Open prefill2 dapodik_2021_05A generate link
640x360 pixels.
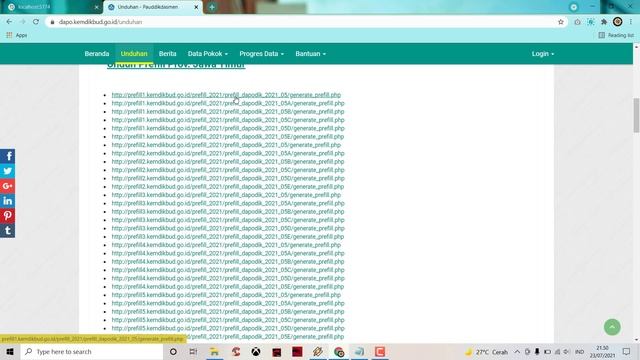pyautogui.click(x=228, y=153)
